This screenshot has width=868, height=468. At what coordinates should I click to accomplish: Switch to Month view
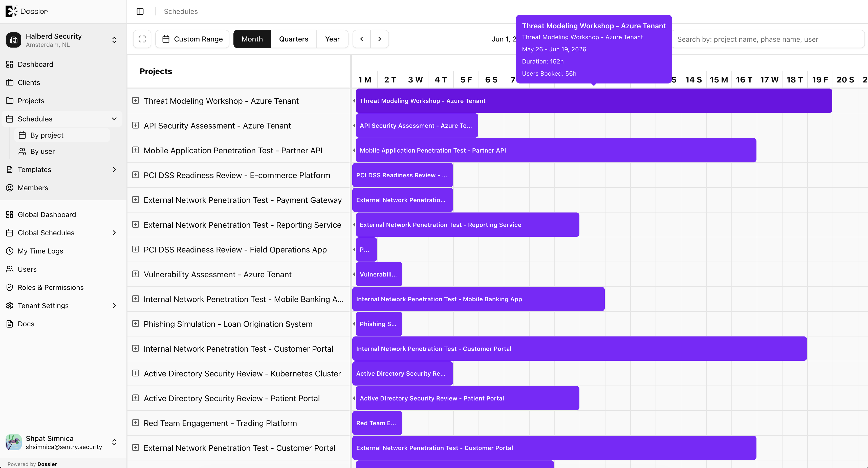(252, 39)
